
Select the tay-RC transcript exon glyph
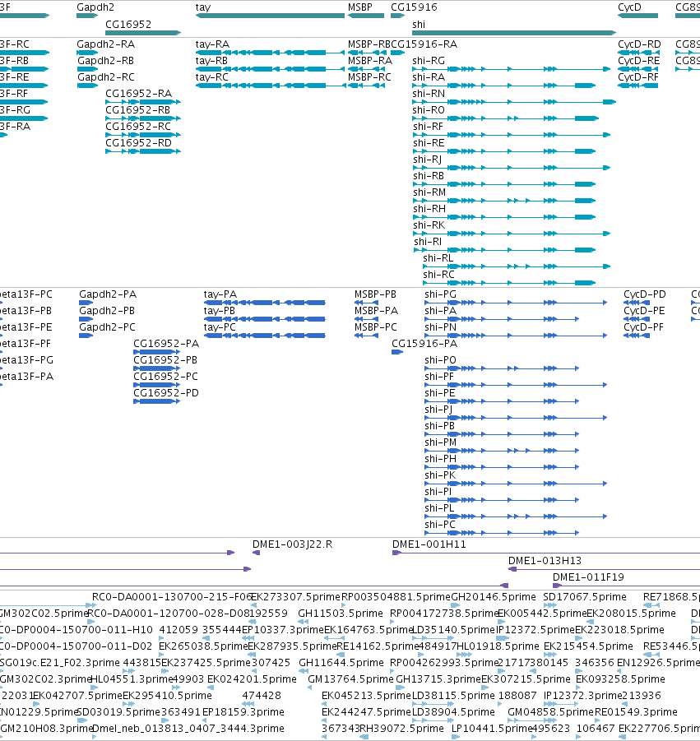click(x=271, y=86)
